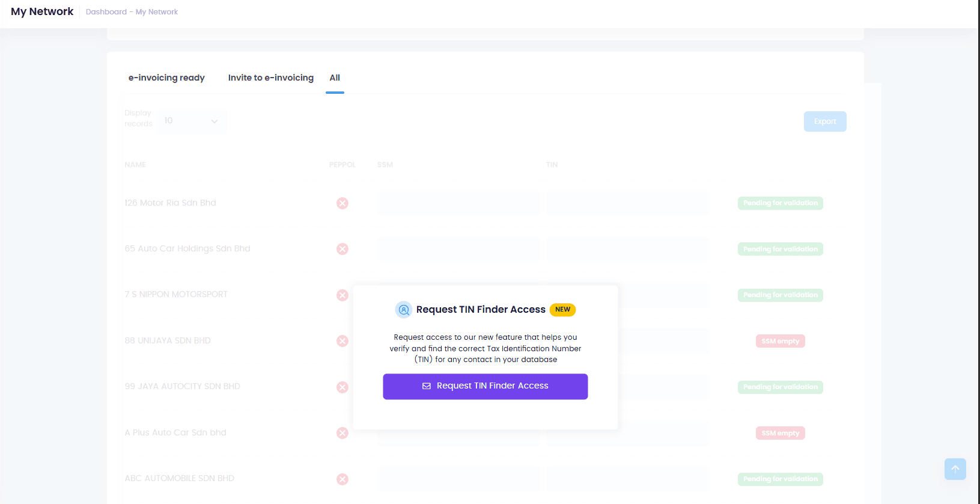Click the TIN Finder magnifier icon in popup
Image resolution: width=980 pixels, height=504 pixels.
[404, 310]
